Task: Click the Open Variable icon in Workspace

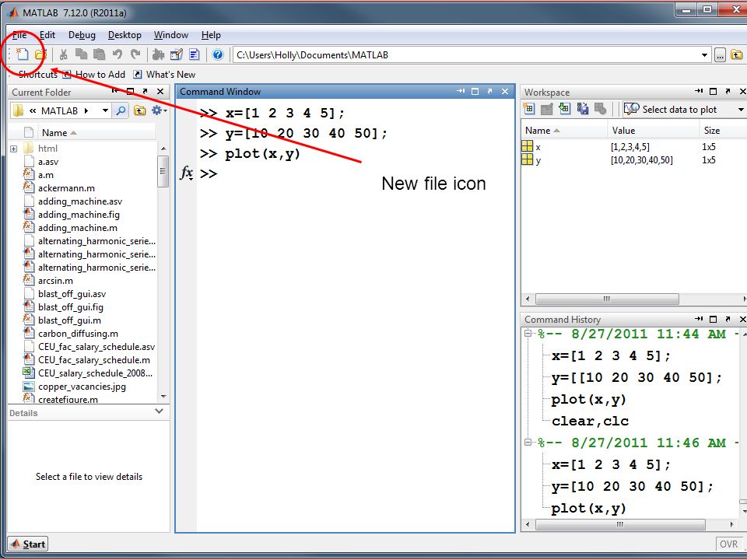Action: 546,109
